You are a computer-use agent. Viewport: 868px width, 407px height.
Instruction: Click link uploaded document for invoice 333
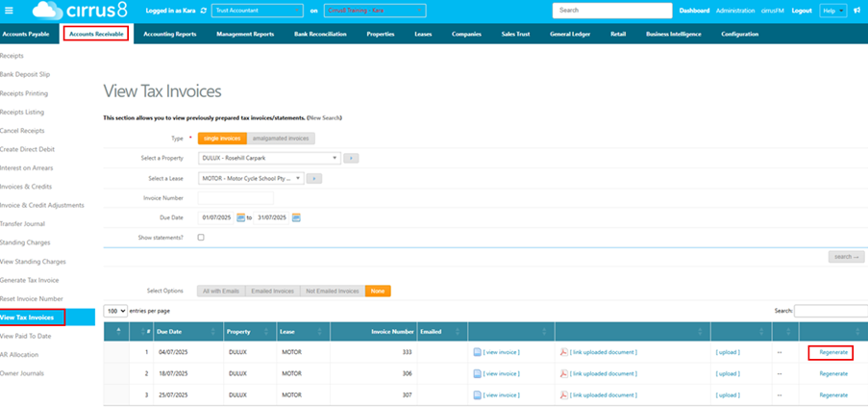tap(604, 352)
